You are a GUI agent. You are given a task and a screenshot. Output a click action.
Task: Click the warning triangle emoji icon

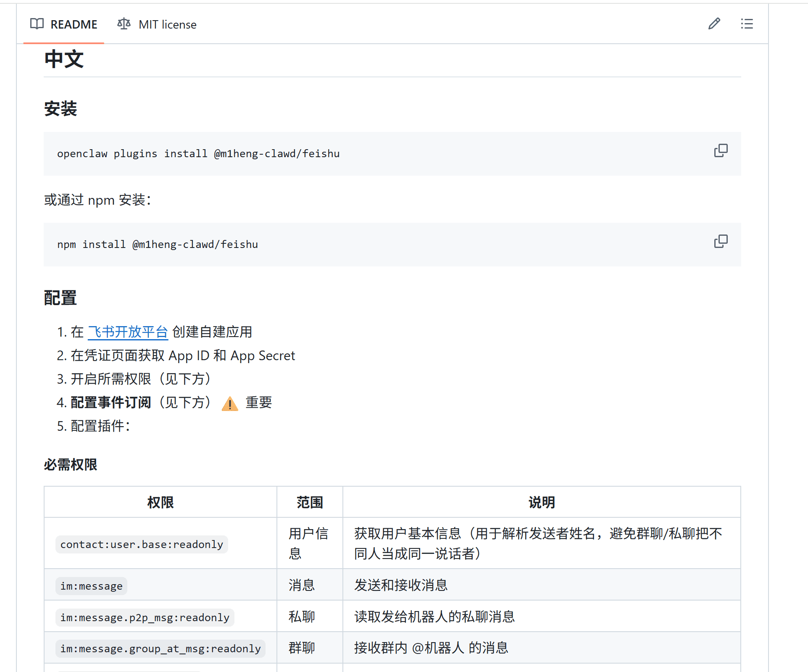tap(230, 403)
